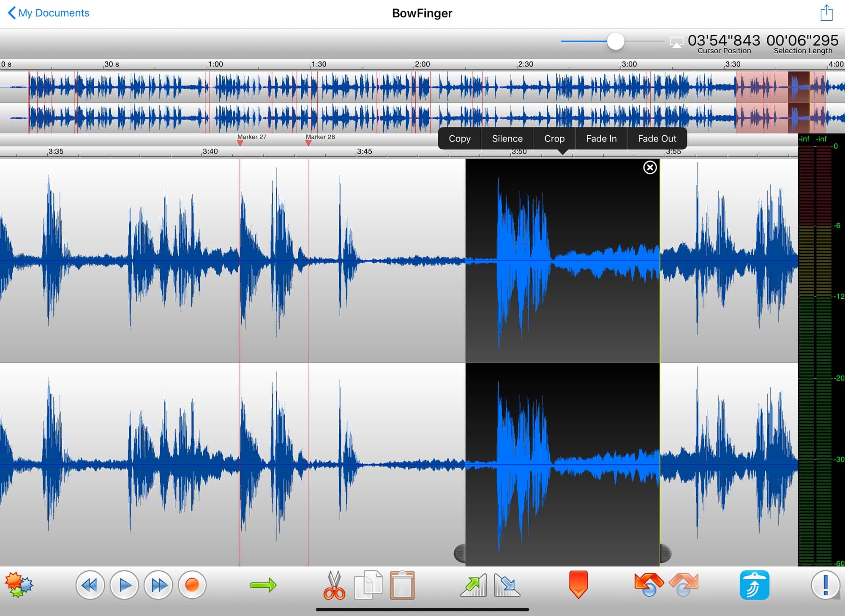The height and width of the screenshot is (616, 845).
Task: Toggle the green arrow follow mode
Action: (x=263, y=585)
